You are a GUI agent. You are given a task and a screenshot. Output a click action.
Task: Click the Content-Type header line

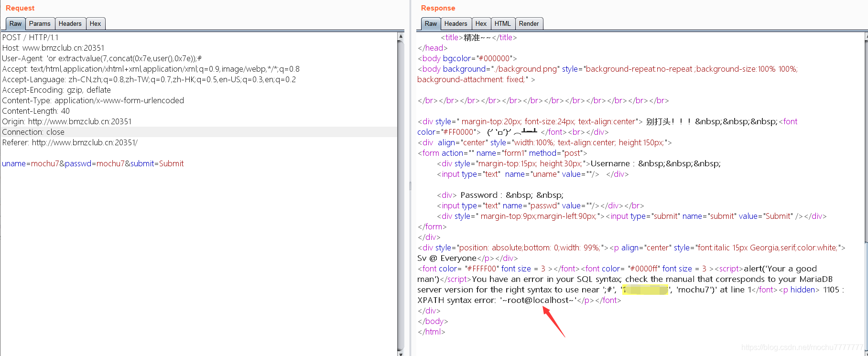click(x=93, y=100)
